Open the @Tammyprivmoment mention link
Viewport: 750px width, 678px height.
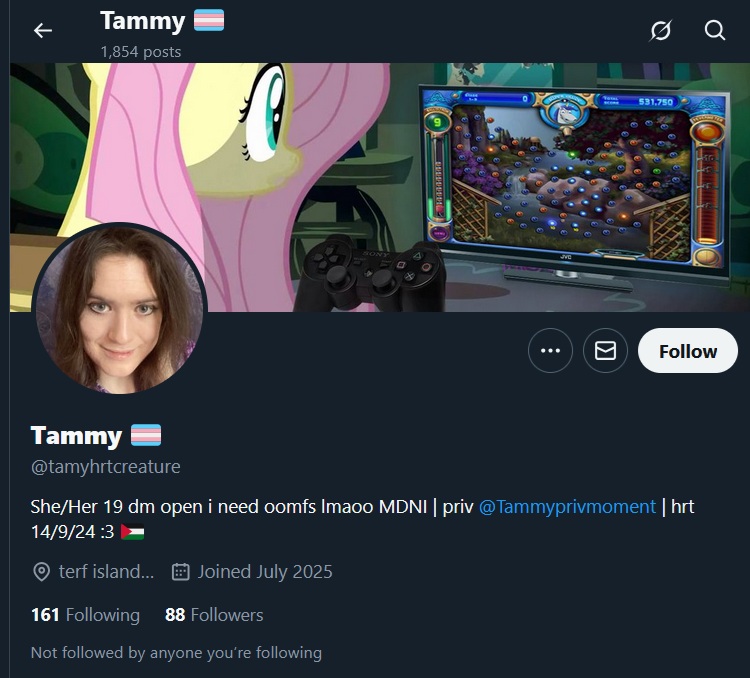tap(567, 507)
